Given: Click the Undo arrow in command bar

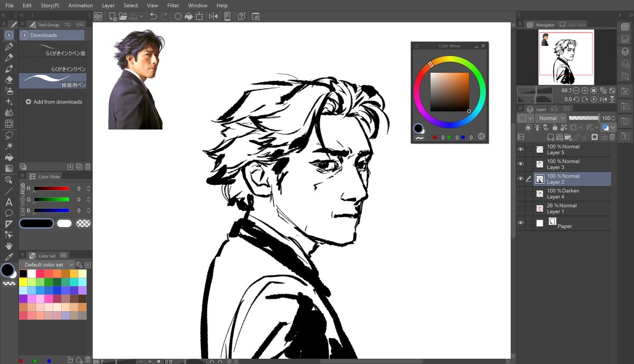Looking at the screenshot, I should 153,16.
